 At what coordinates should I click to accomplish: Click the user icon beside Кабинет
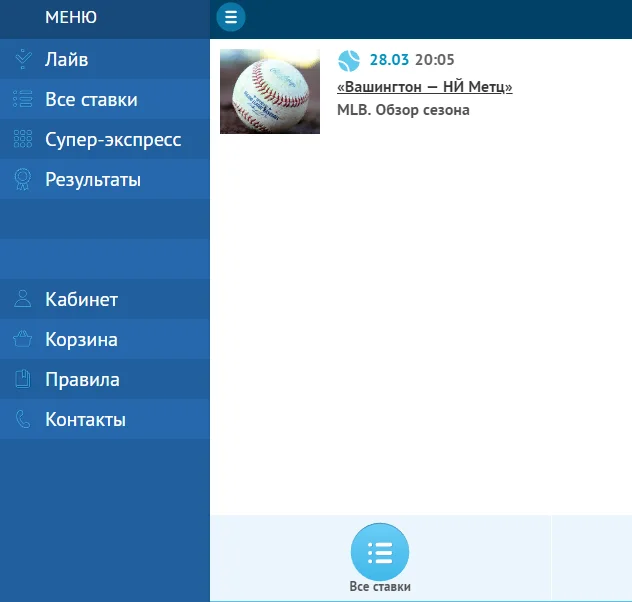tap(23, 299)
